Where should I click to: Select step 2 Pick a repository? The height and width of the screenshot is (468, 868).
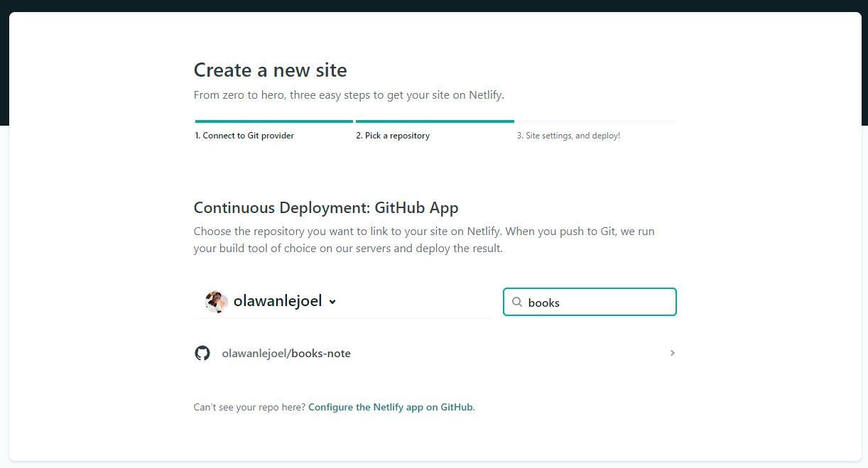pos(393,136)
